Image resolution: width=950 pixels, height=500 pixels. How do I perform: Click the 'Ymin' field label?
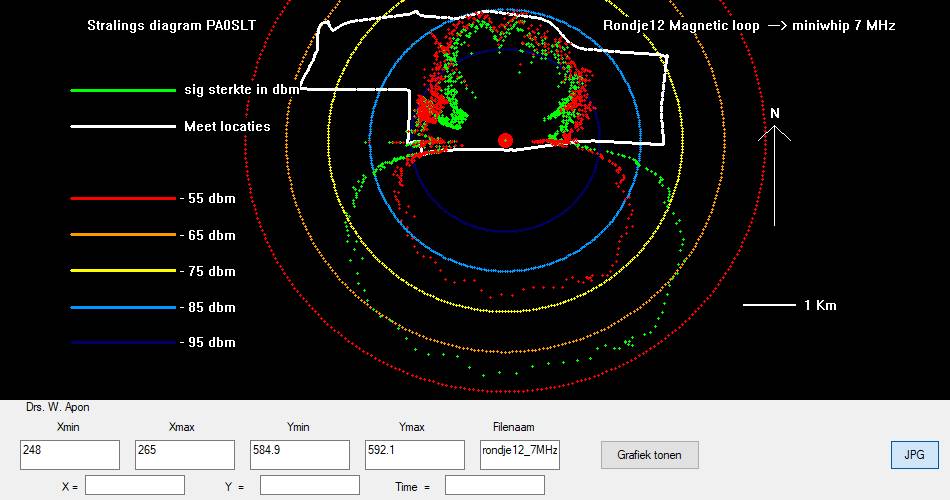click(x=298, y=427)
